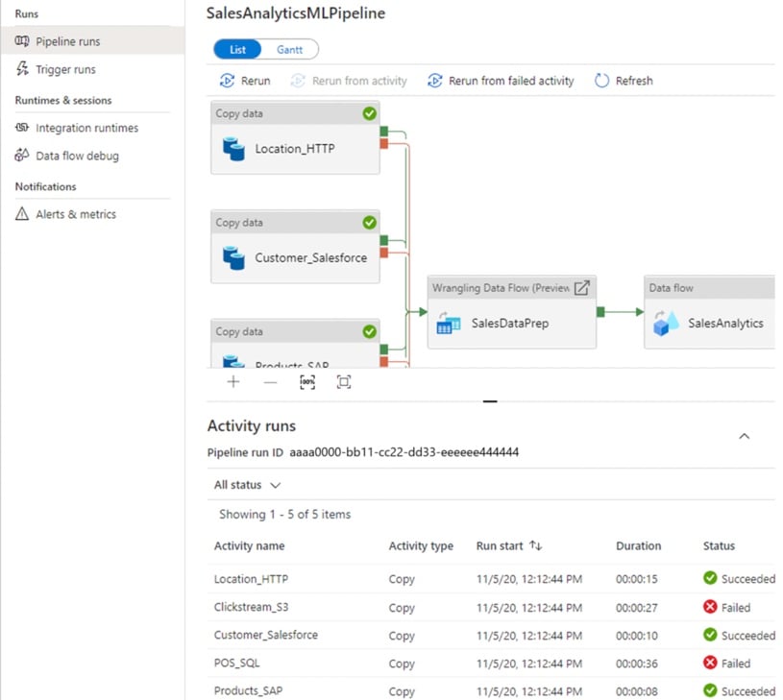The width and height of the screenshot is (783, 700).
Task: Click pipeline run ID text
Action: click(404, 452)
